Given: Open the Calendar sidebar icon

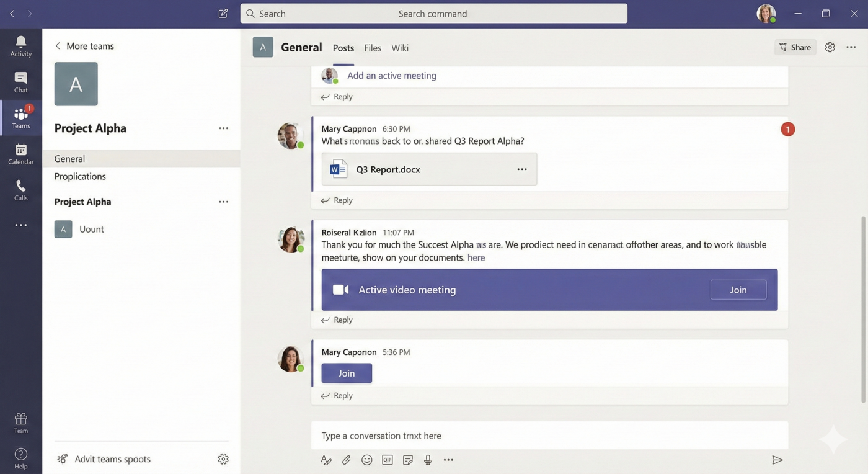Looking at the screenshot, I should click(x=20, y=154).
